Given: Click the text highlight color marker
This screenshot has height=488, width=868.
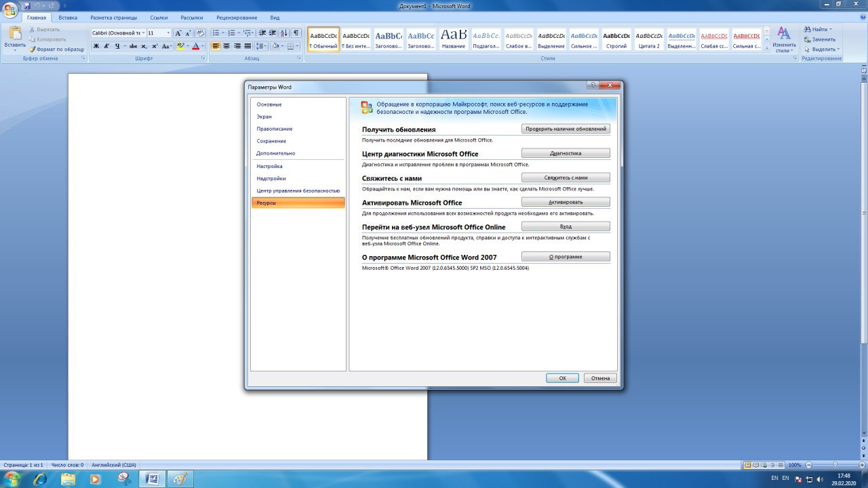Looking at the screenshot, I should [x=180, y=46].
